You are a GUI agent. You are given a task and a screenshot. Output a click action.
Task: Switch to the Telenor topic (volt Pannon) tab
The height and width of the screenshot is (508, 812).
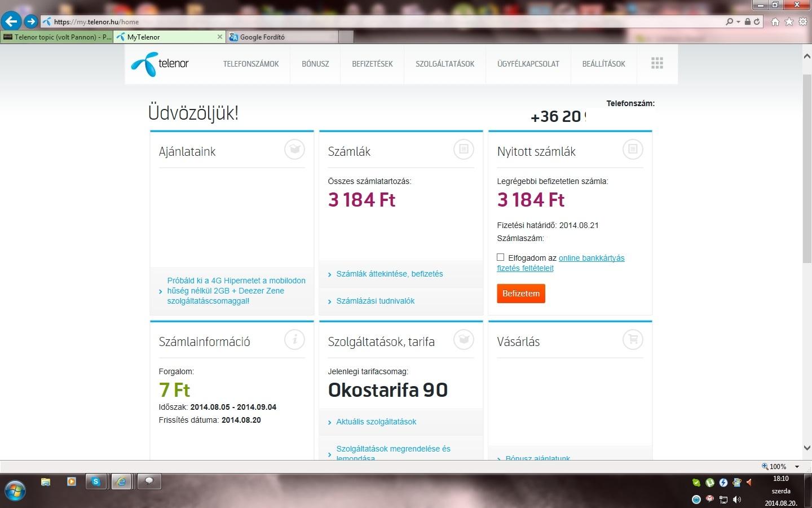point(57,37)
